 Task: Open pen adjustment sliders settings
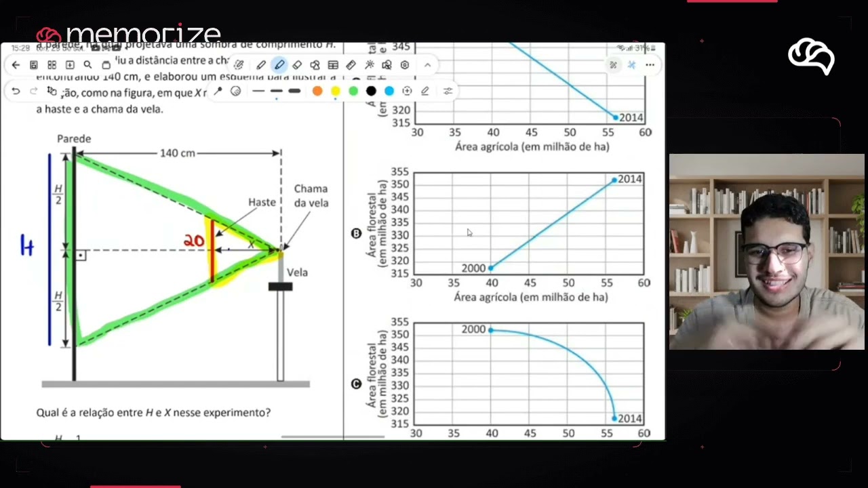448,91
